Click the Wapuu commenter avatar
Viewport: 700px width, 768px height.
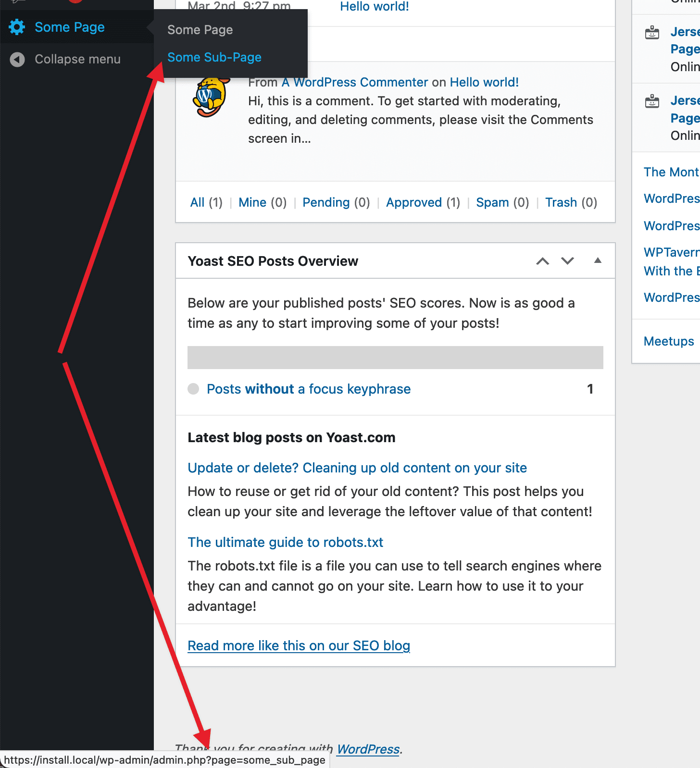pyautogui.click(x=210, y=98)
